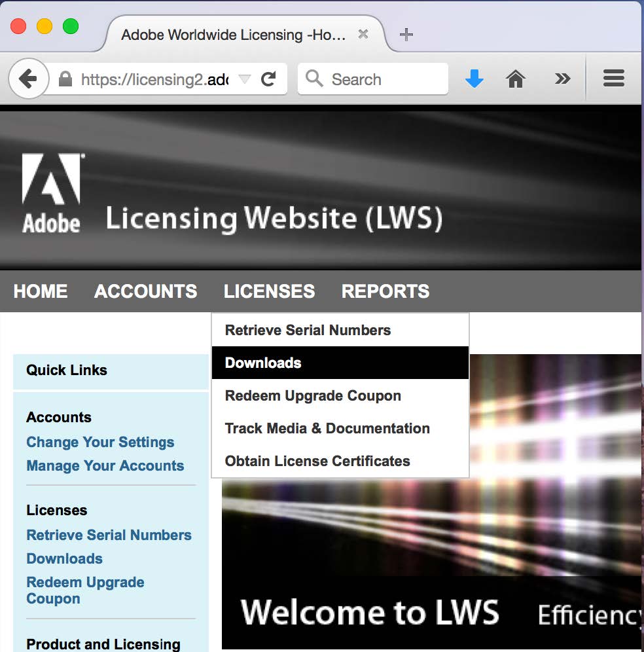Click Redeem Upgrade Coupon sidebar link
This screenshot has width=644, height=652.
point(85,590)
